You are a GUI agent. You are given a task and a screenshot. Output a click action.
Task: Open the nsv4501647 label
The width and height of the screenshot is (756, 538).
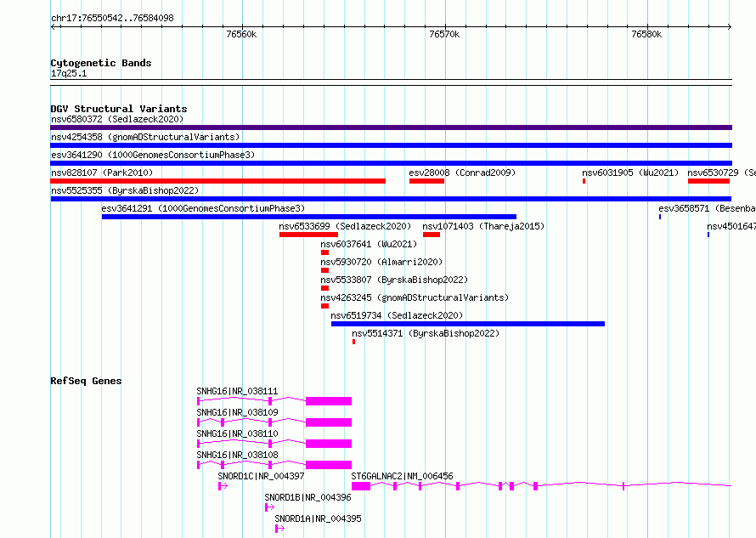[731, 226]
